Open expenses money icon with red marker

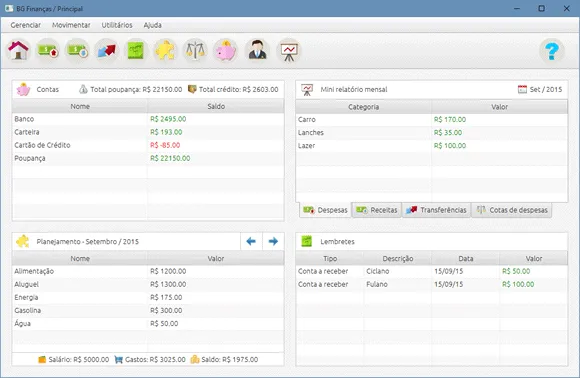click(x=48, y=50)
